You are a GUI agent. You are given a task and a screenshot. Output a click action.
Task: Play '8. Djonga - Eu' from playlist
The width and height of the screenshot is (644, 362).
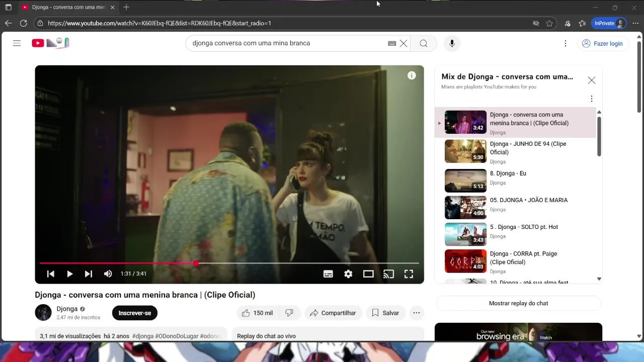(x=515, y=180)
